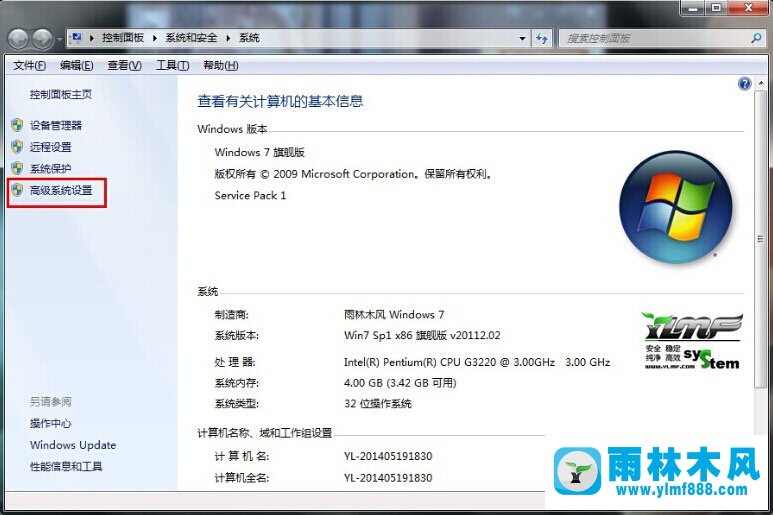This screenshot has width=773, height=515.
Task: Select 系统 in the address breadcrumb
Action: (249, 38)
